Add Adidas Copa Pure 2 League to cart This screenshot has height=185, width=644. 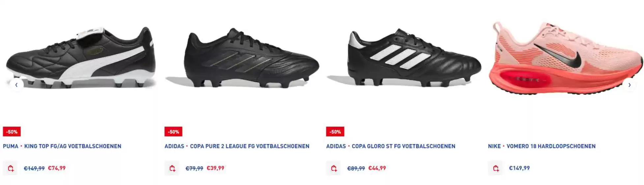coord(172,168)
